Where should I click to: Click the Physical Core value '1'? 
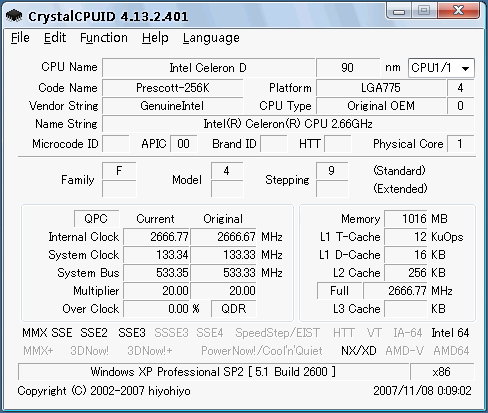(x=460, y=144)
